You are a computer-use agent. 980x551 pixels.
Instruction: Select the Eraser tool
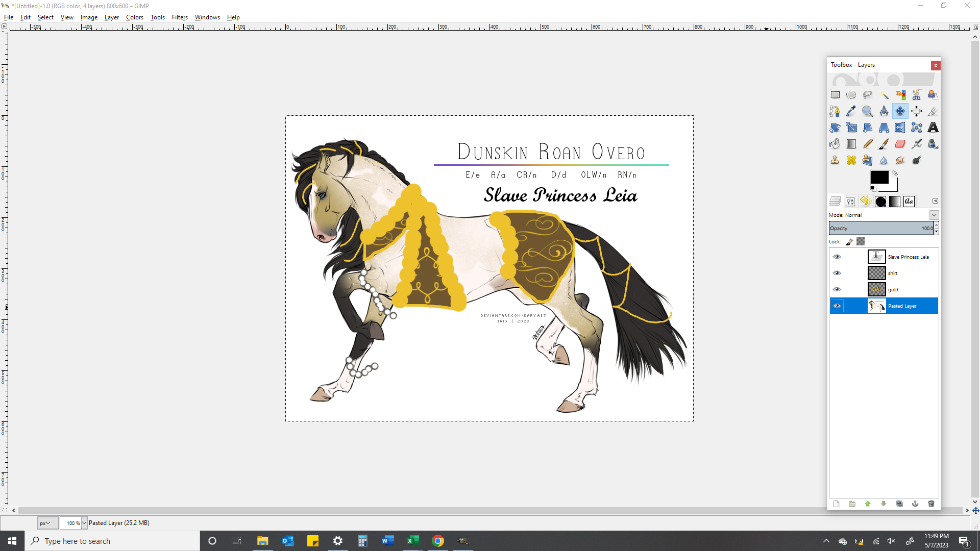click(900, 144)
